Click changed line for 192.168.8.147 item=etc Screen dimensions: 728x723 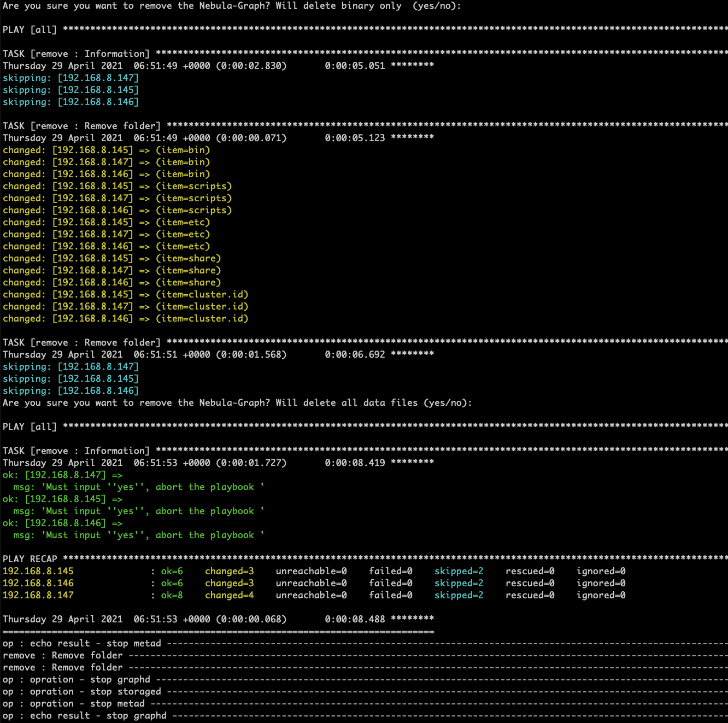click(107, 234)
